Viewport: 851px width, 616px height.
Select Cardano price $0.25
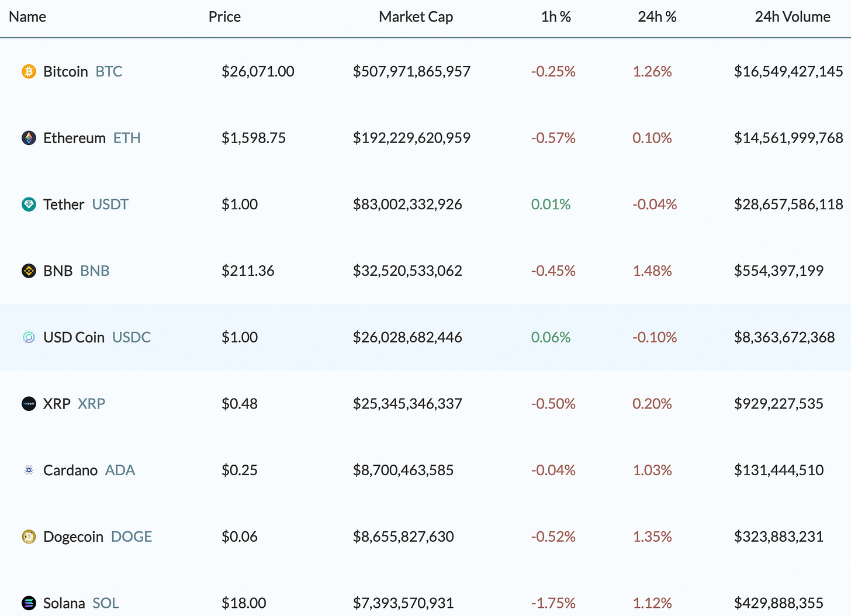pos(240,470)
